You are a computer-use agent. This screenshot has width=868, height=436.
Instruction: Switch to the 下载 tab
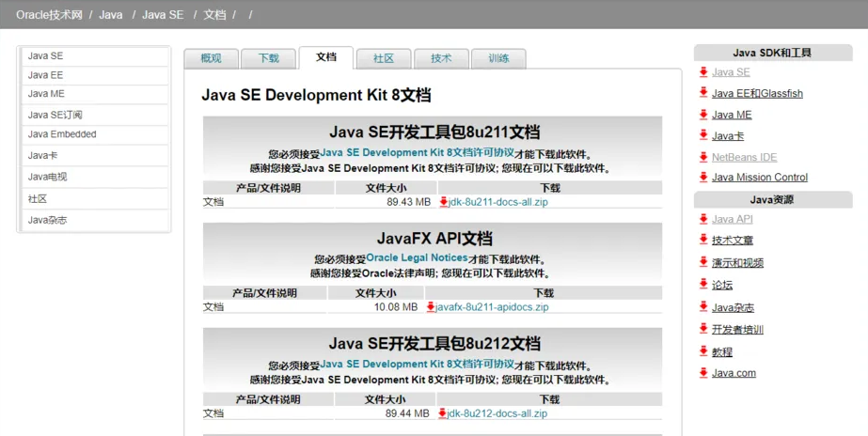pos(268,58)
